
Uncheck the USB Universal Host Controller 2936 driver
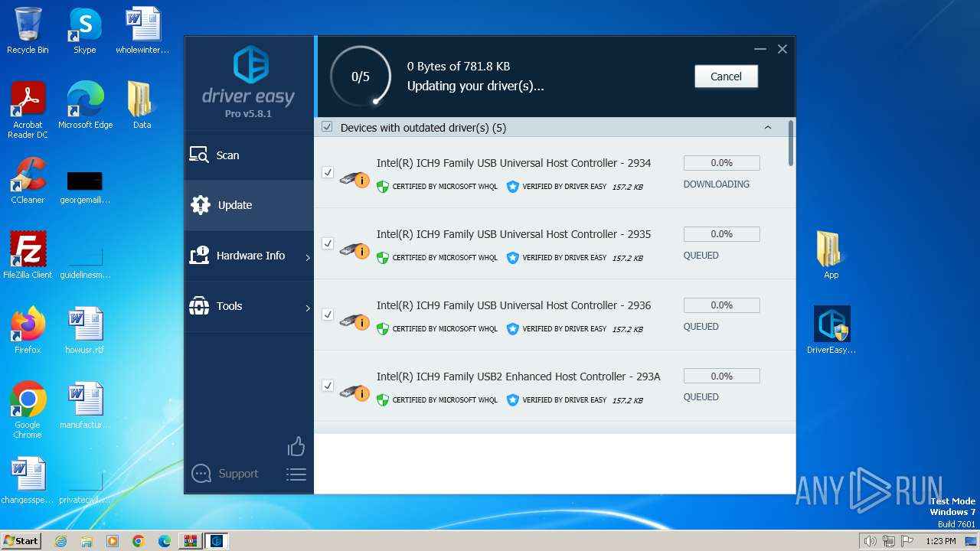pyautogui.click(x=328, y=315)
